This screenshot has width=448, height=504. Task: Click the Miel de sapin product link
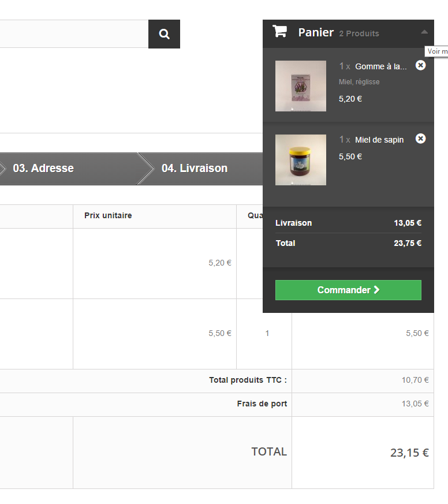coord(379,140)
